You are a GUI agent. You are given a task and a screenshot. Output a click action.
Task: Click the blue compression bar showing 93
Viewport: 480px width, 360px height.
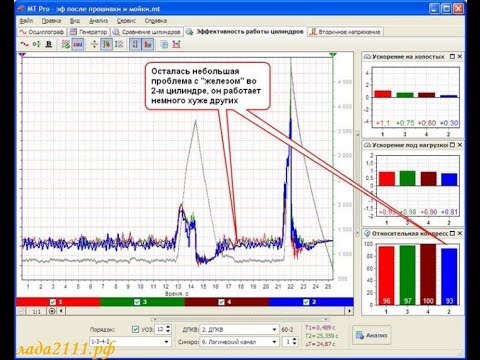[449, 277]
